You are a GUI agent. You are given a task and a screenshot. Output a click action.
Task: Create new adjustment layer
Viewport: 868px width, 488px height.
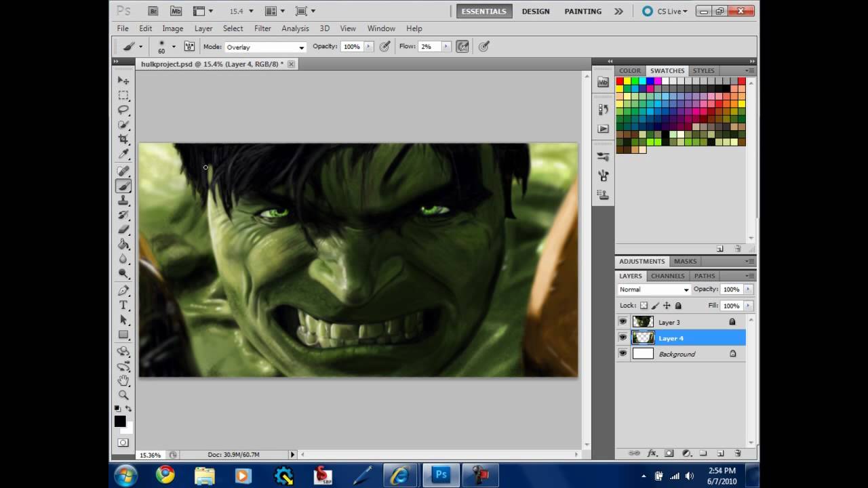(x=686, y=453)
